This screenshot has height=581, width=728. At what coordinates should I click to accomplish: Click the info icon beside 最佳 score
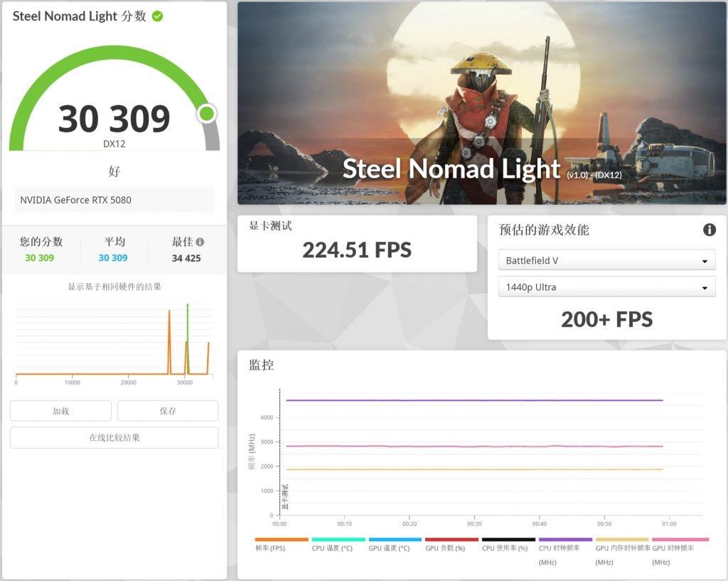200,241
